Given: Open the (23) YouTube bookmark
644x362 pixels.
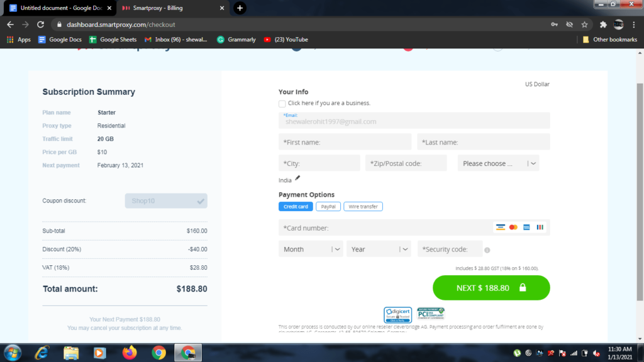Looking at the screenshot, I should pos(286,40).
